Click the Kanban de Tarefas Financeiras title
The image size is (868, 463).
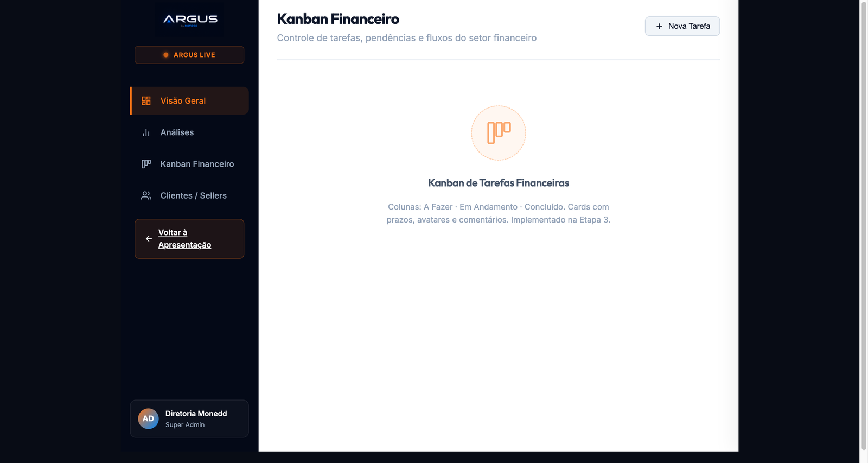point(499,183)
